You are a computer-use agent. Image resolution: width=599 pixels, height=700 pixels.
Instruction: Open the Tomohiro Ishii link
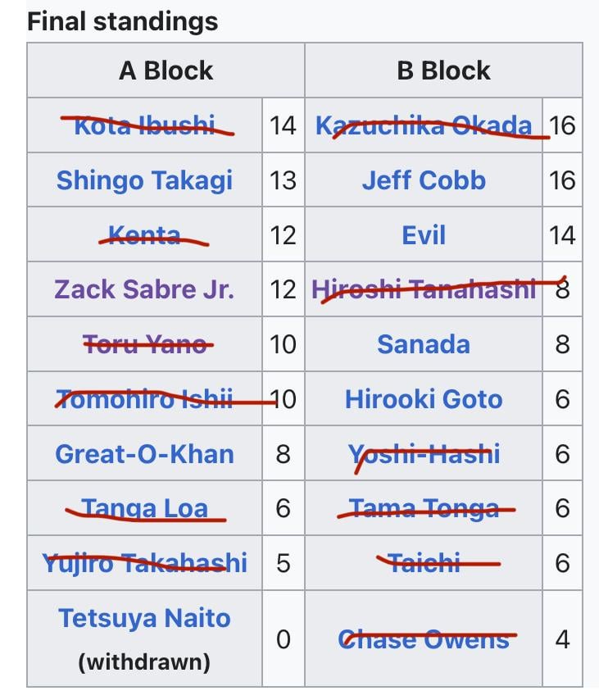click(144, 399)
